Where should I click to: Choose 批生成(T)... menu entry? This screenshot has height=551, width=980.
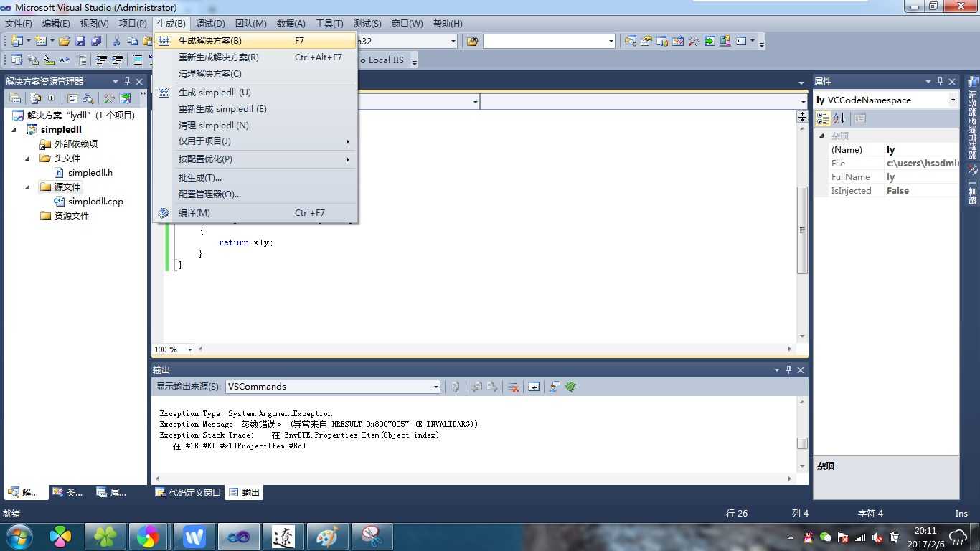point(255,178)
